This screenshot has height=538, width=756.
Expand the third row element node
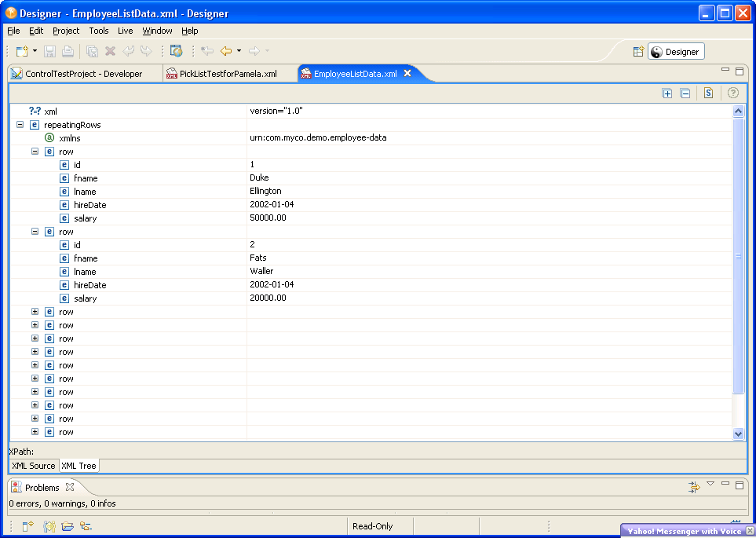pos(35,312)
